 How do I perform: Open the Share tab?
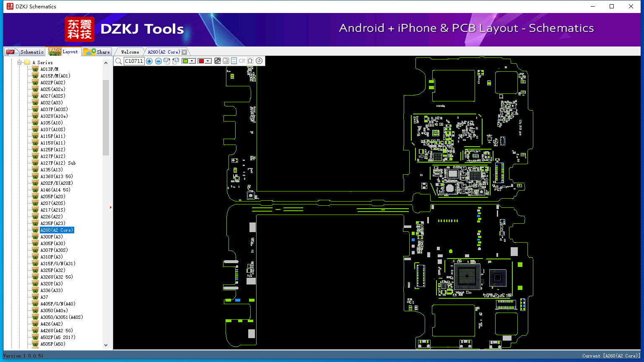coord(96,52)
